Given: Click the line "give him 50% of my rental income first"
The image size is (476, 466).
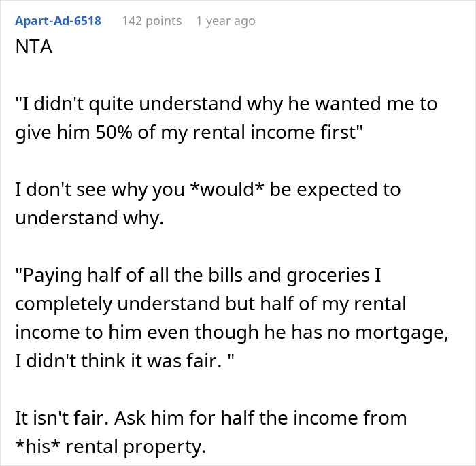Looking at the screenshot, I should click(x=185, y=132).
